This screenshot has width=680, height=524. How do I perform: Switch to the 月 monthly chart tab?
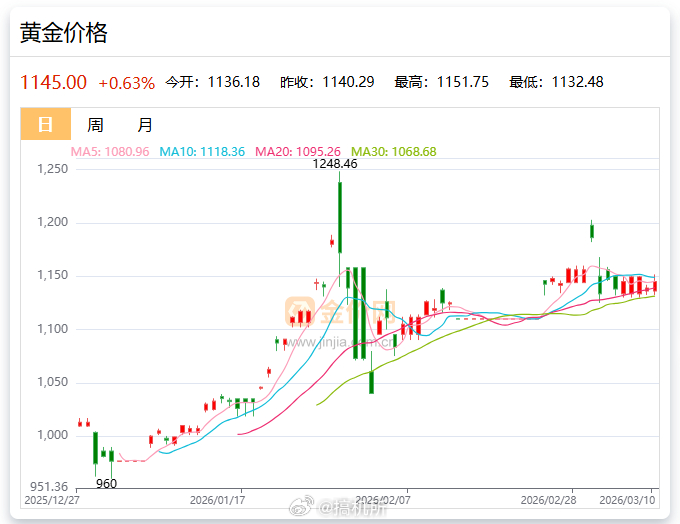[145, 125]
